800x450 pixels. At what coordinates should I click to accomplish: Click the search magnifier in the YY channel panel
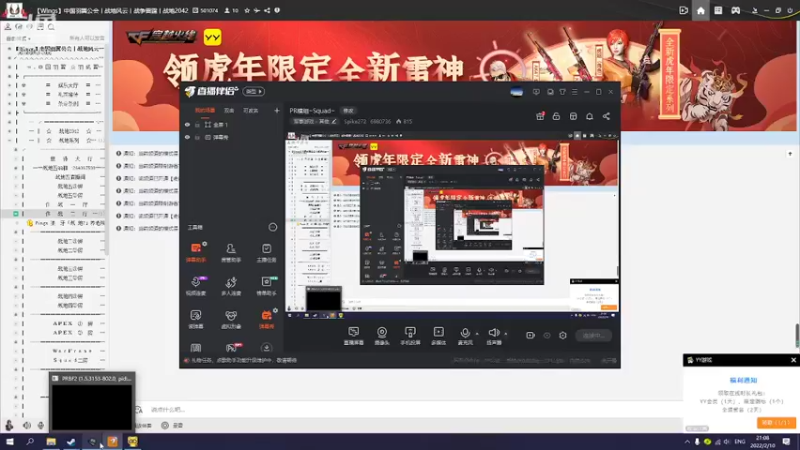click(x=51, y=27)
